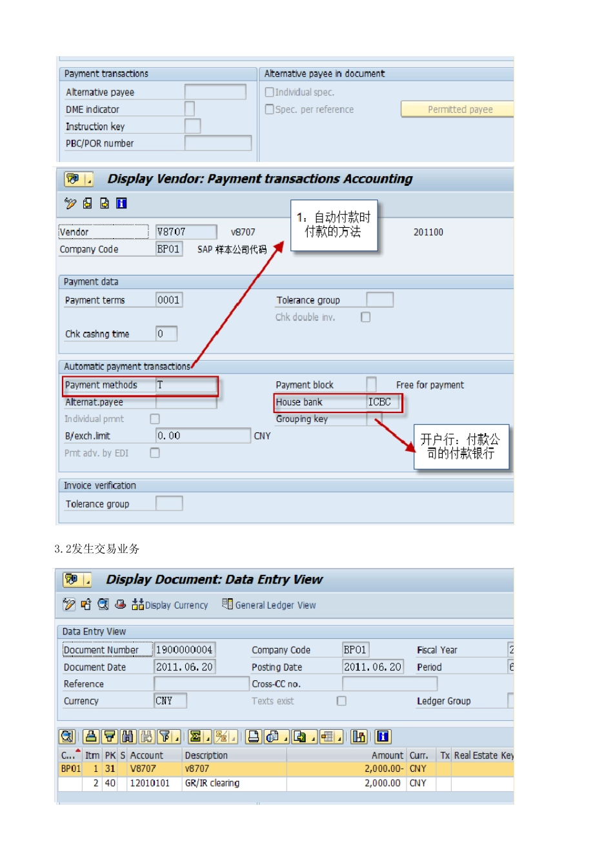Open dropdown arrow beside Vendor title menu icon
The width and height of the screenshot is (613, 868).
tap(88, 179)
